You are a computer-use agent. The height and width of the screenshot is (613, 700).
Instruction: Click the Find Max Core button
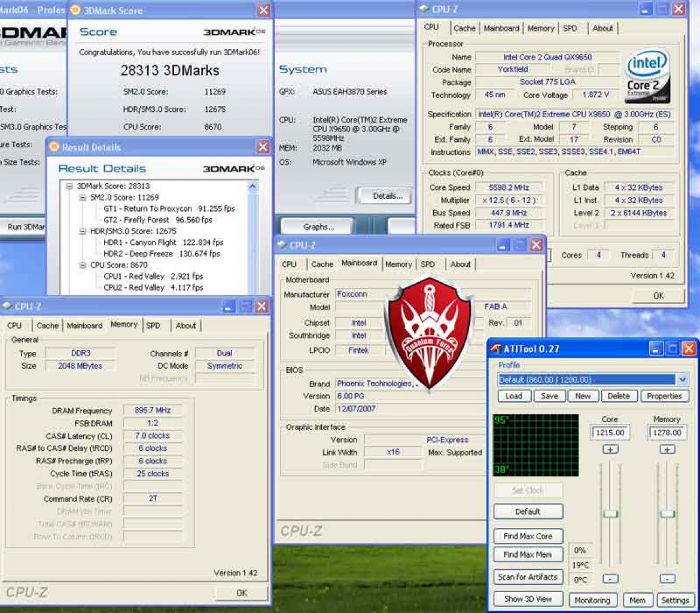coord(528,536)
